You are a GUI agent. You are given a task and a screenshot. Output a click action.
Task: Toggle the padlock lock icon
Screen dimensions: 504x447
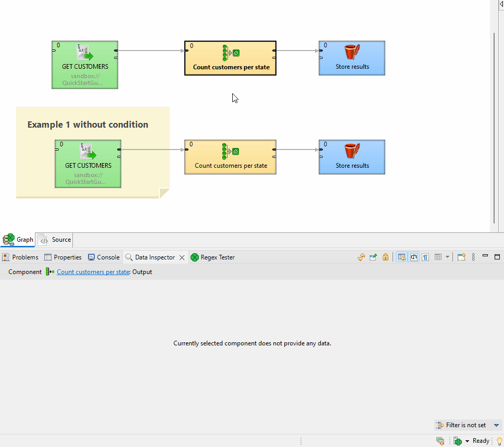(385, 257)
